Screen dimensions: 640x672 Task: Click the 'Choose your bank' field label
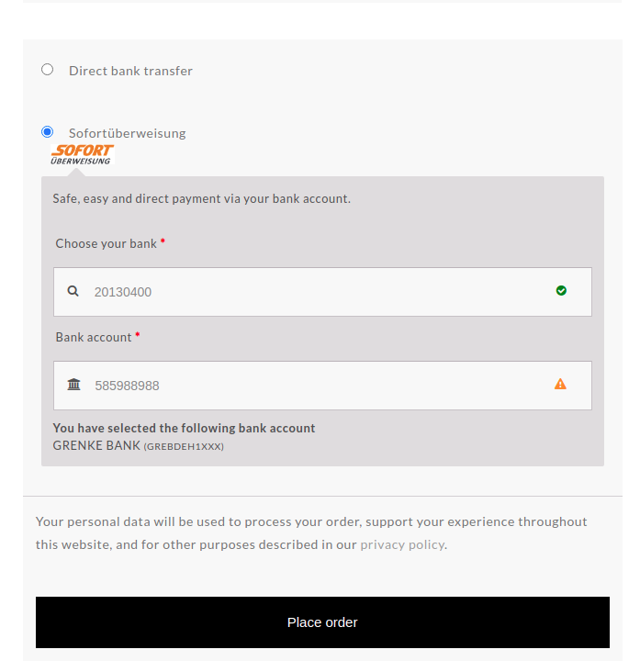pyautogui.click(x=106, y=244)
